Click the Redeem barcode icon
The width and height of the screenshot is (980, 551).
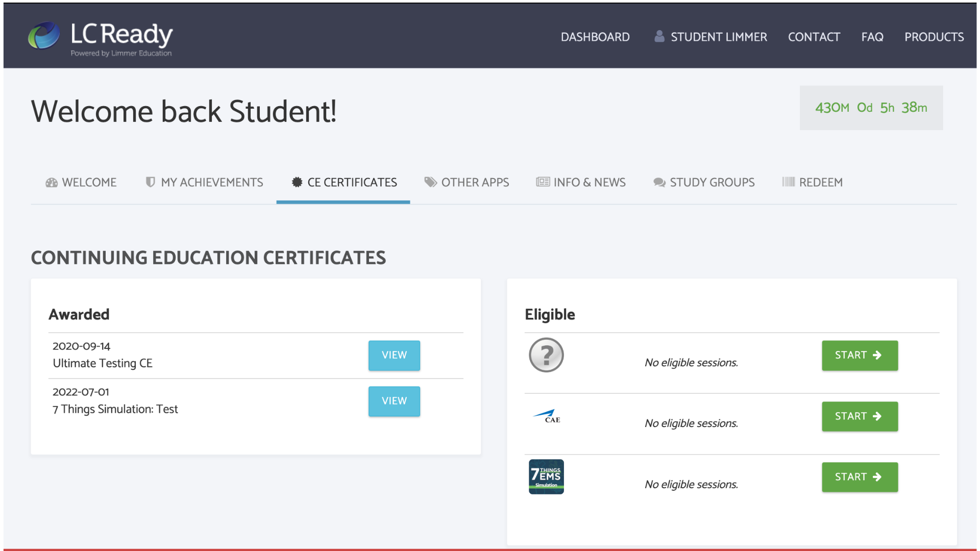tap(788, 182)
